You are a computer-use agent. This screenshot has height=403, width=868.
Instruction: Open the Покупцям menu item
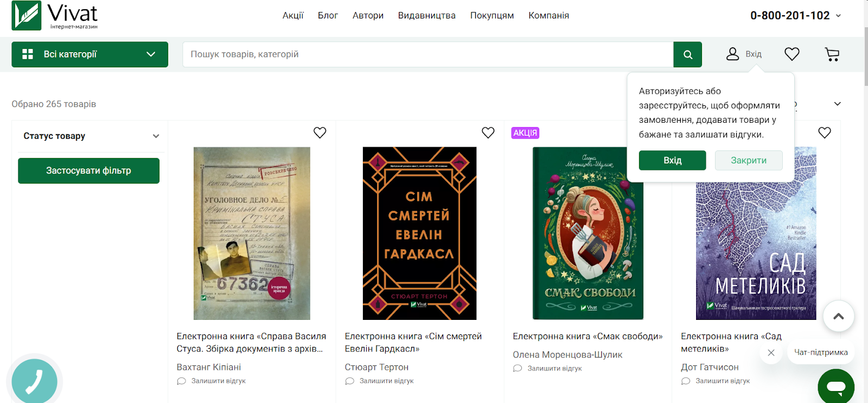[492, 15]
